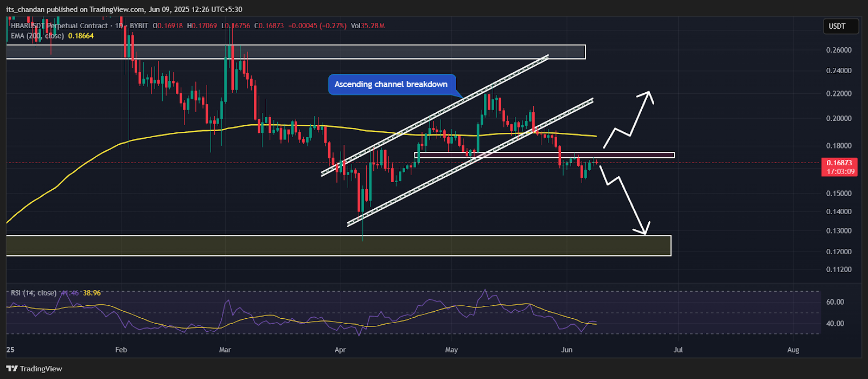Click the 0.12000 price axis label

pos(839,252)
